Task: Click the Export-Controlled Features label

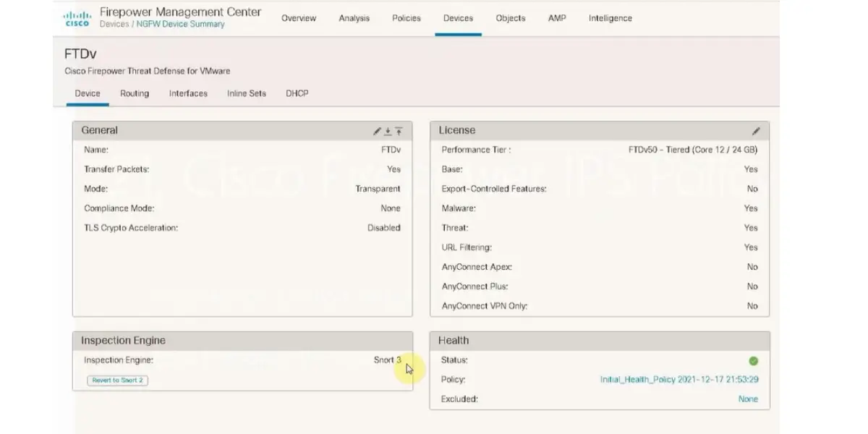Action: click(x=494, y=189)
